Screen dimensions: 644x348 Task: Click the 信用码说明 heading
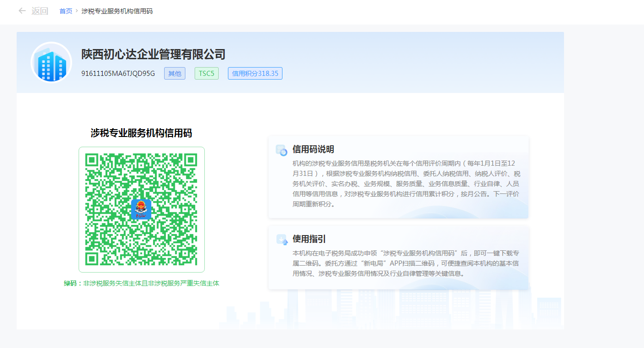point(313,149)
